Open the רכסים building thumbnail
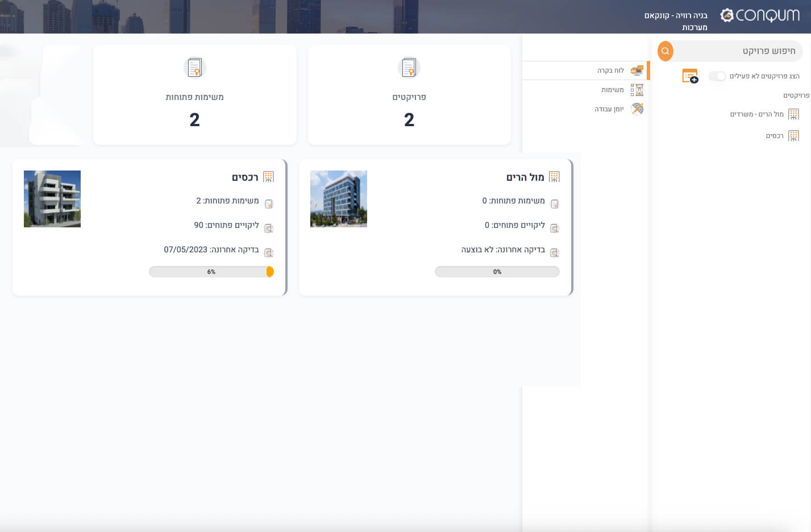Screen dimensions: 811x532 tap(52, 199)
